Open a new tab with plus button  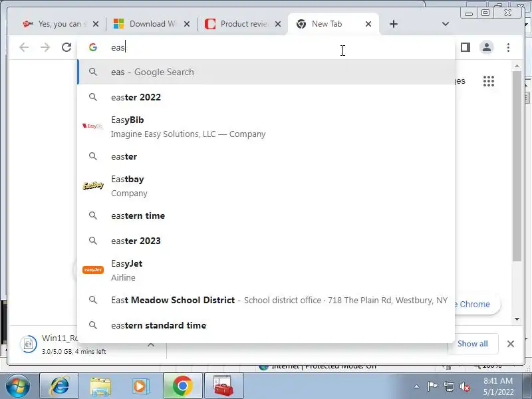click(394, 24)
